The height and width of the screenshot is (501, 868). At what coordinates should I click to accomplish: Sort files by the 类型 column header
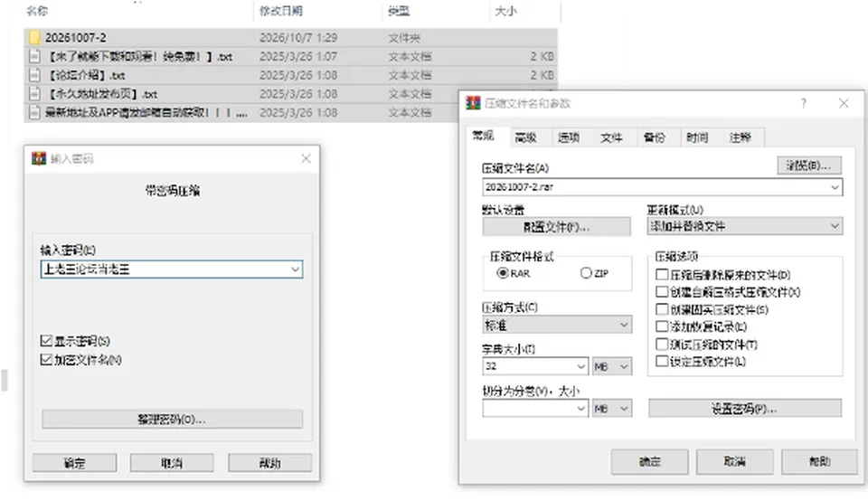click(399, 11)
